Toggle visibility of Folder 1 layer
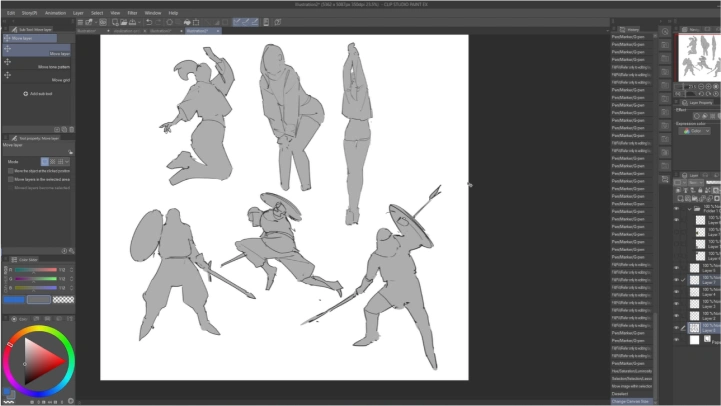The image size is (721, 406). [x=676, y=209]
